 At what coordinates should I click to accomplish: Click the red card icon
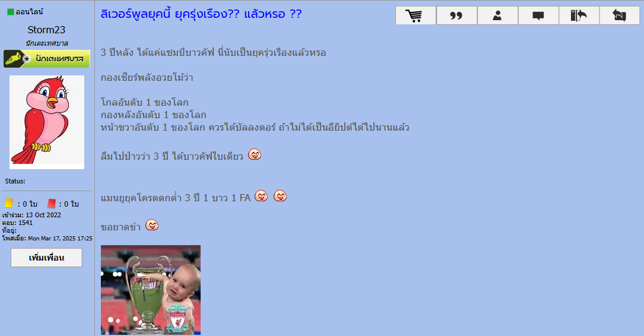pos(51,204)
